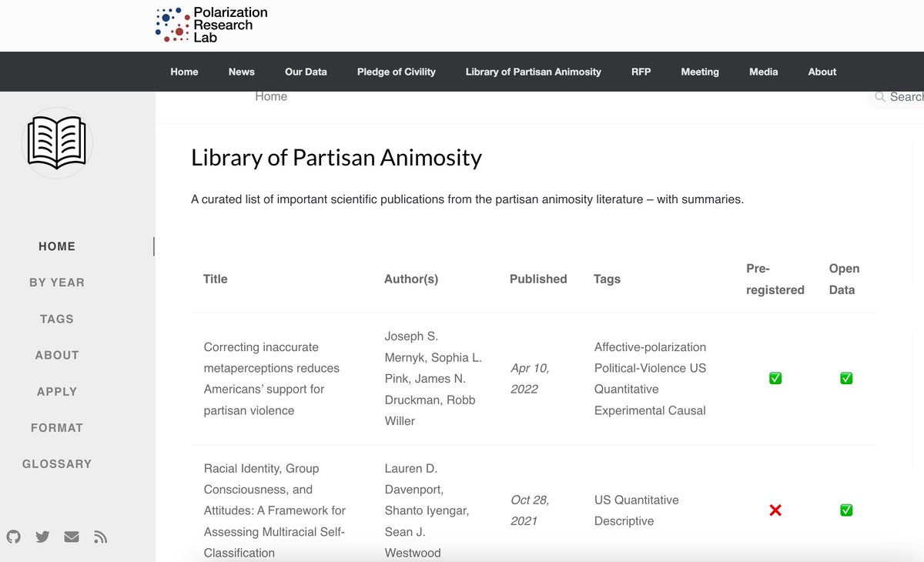Viewport: 924px width, 562px height.
Task: Click the open book library icon
Action: pyautogui.click(x=57, y=142)
